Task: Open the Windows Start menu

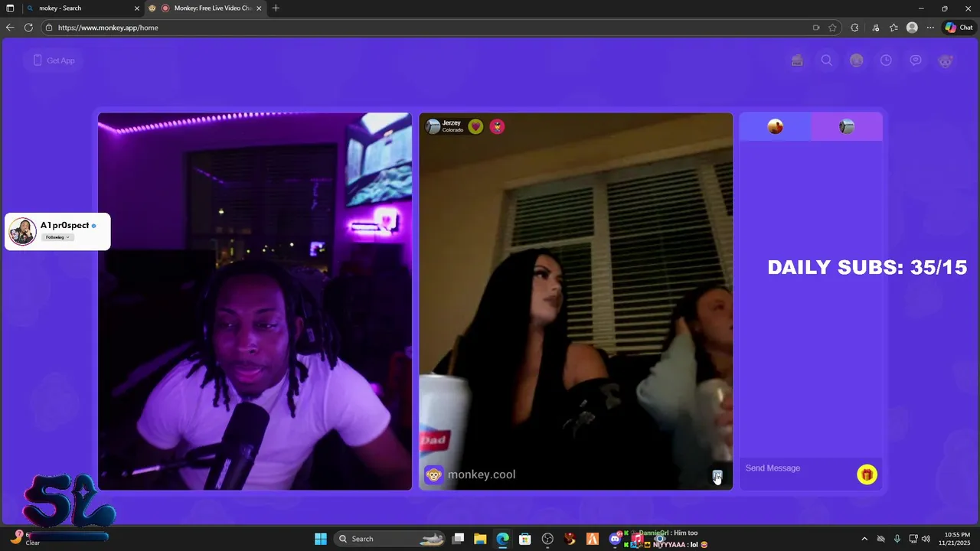Action: 321,539
